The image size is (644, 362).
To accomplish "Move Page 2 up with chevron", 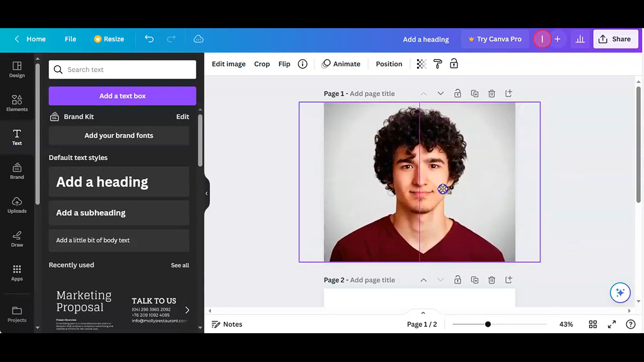I will 424,280.
